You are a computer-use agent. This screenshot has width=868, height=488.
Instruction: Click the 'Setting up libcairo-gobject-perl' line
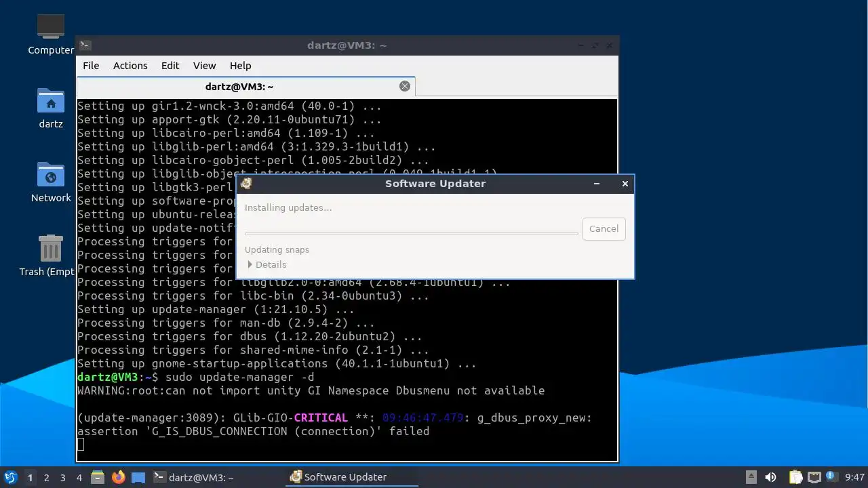[x=253, y=160]
